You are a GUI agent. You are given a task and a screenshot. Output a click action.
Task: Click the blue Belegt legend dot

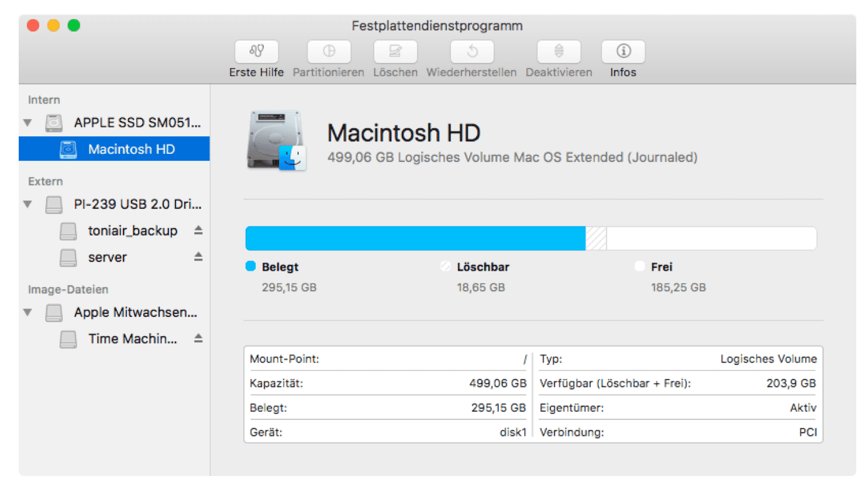point(250,266)
